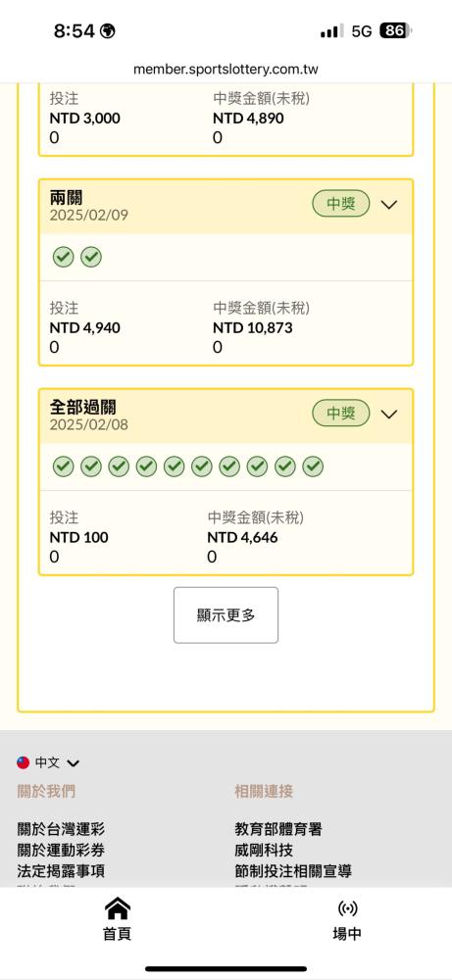Screen dimensions: 452x980
Task: Click second green checkmark in 兩關 card
Action: [91, 257]
